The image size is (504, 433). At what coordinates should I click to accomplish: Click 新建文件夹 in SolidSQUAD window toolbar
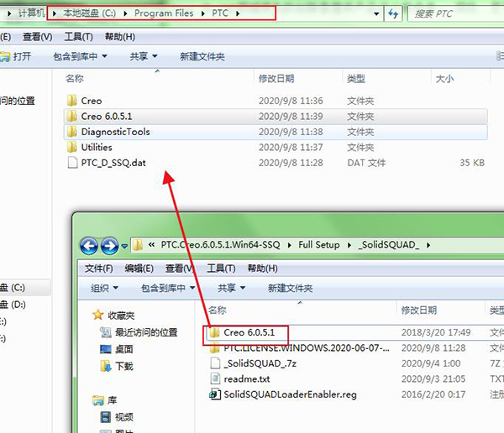[291, 288]
